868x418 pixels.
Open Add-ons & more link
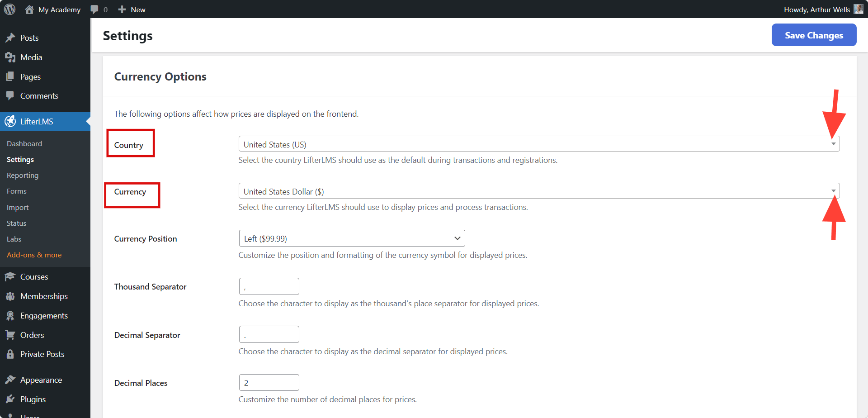click(34, 255)
